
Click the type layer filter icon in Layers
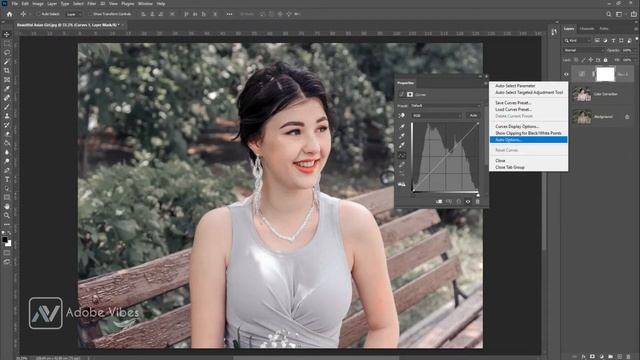point(613,40)
